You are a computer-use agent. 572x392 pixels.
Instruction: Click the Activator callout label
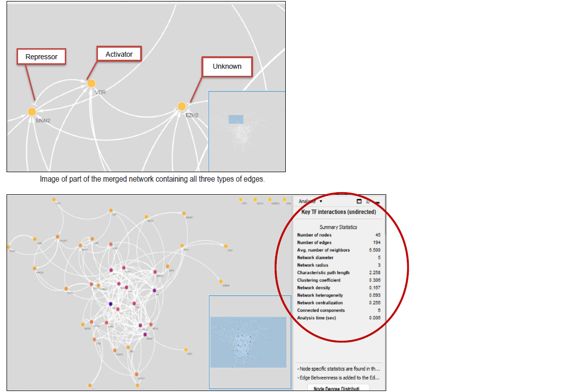pyautogui.click(x=119, y=54)
